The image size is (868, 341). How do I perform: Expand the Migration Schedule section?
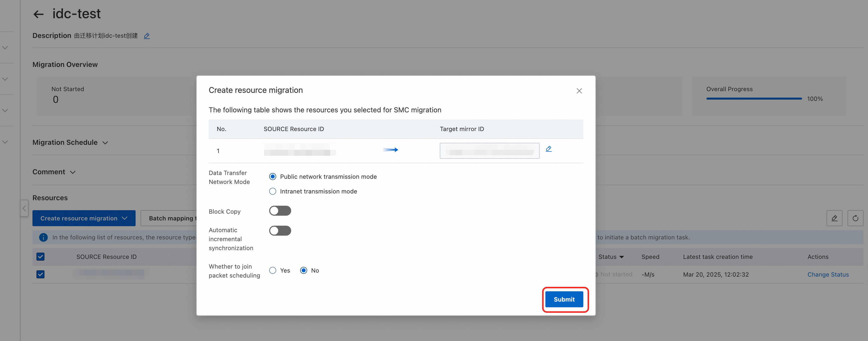[x=105, y=143]
